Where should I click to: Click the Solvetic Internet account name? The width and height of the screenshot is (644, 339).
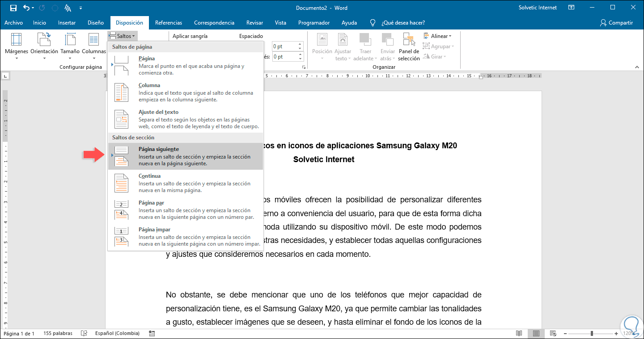click(538, 8)
